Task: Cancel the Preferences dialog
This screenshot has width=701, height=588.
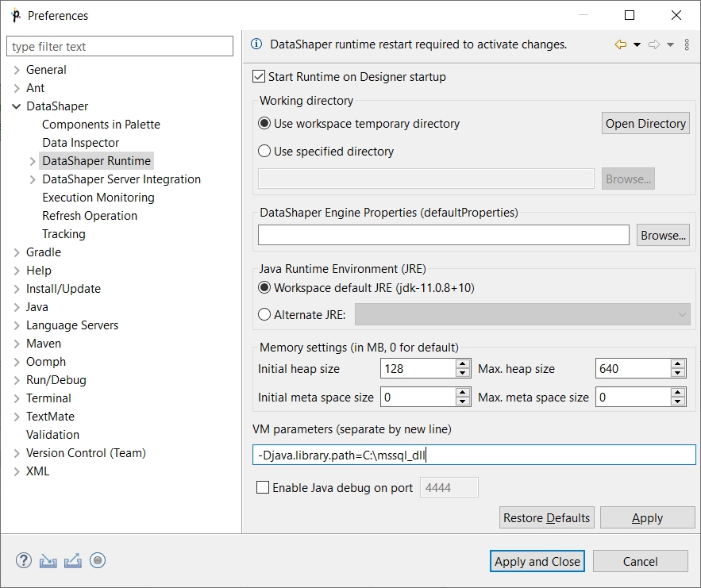Action: [x=641, y=561]
